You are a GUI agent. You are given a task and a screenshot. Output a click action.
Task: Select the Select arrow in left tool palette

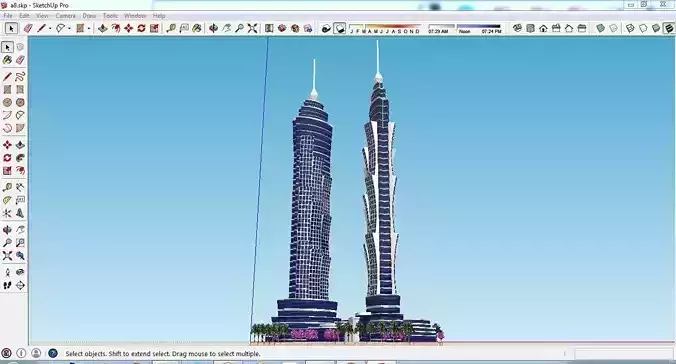(7, 47)
